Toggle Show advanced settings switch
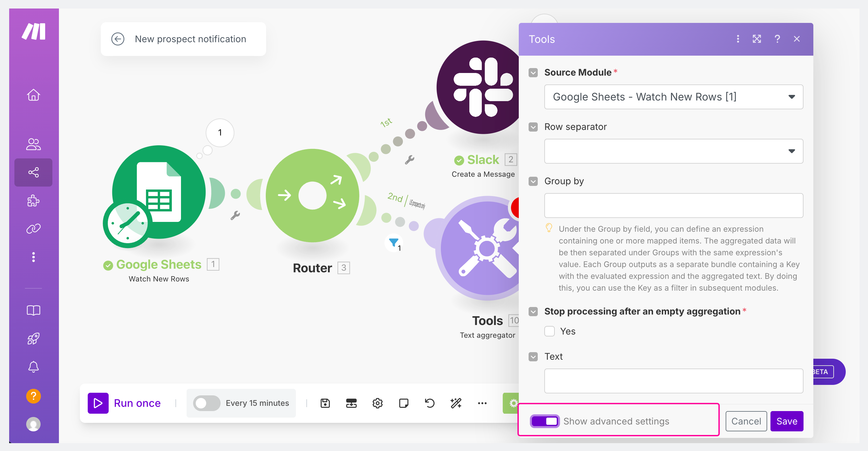This screenshot has height=451, width=868. (545, 421)
